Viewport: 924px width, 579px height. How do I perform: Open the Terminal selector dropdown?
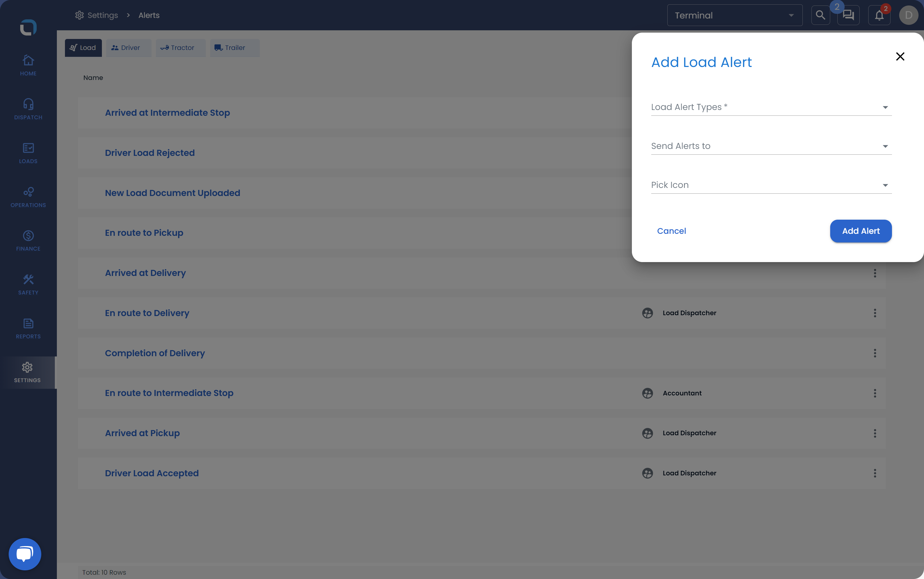tap(734, 15)
